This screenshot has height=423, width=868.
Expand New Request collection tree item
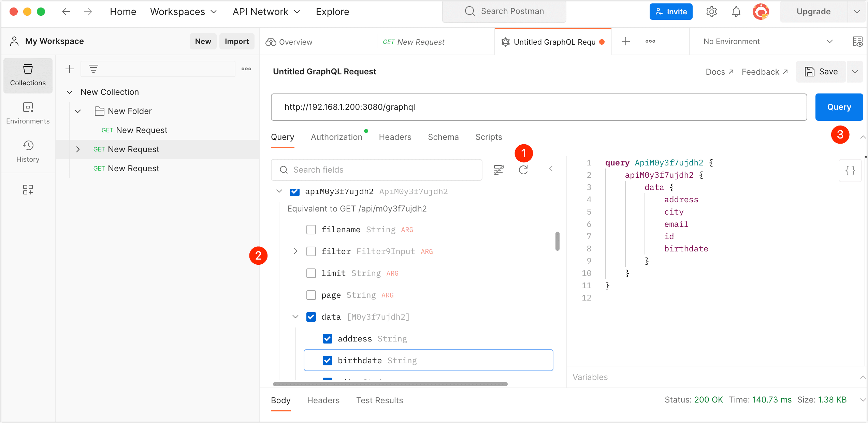point(78,149)
